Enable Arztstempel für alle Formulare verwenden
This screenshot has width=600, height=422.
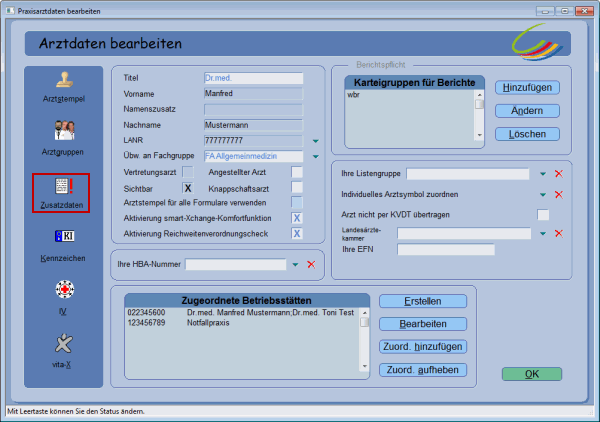(297, 202)
